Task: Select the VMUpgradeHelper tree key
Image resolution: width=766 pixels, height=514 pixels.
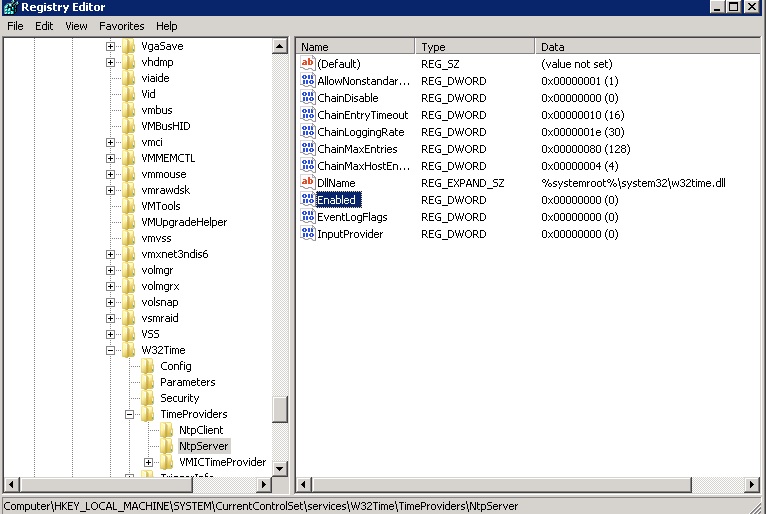Action: click(184, 222)
